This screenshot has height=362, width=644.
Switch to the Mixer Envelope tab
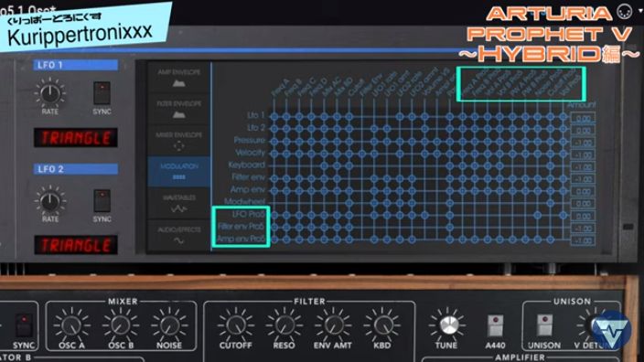point(178,141)
